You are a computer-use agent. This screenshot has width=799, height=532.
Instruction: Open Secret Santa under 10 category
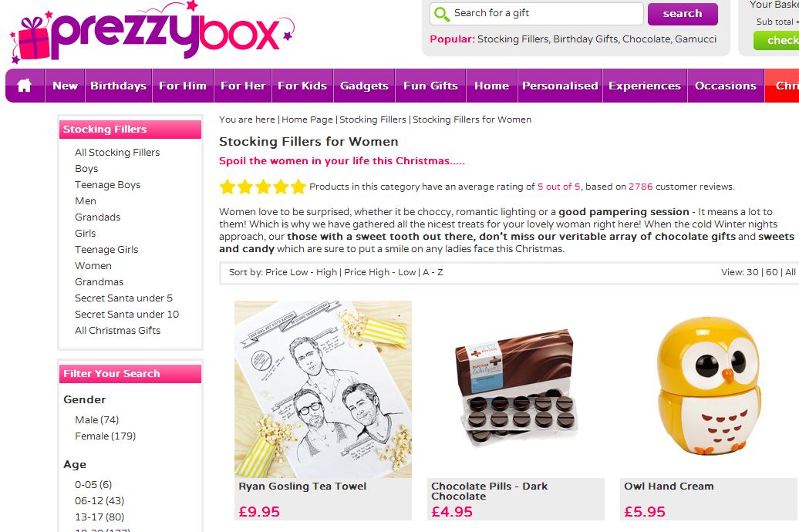[127, 315]
